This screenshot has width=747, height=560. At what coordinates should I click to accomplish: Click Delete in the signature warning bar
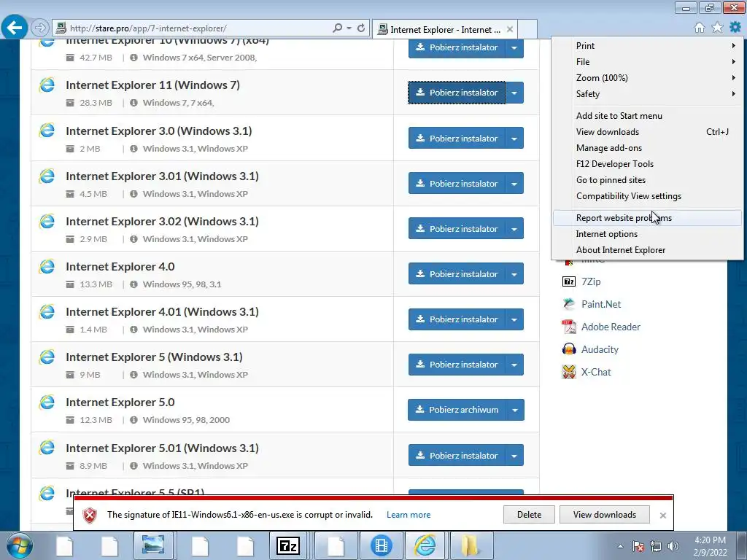(x=529, y=515)
